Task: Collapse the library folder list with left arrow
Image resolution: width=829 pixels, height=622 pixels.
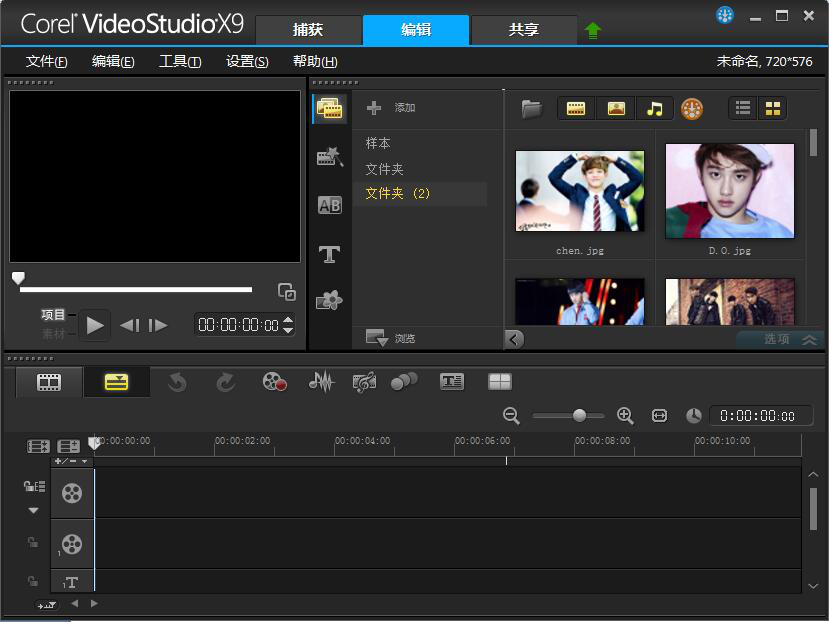Action: pyautogui.click(x=514, y=339)
